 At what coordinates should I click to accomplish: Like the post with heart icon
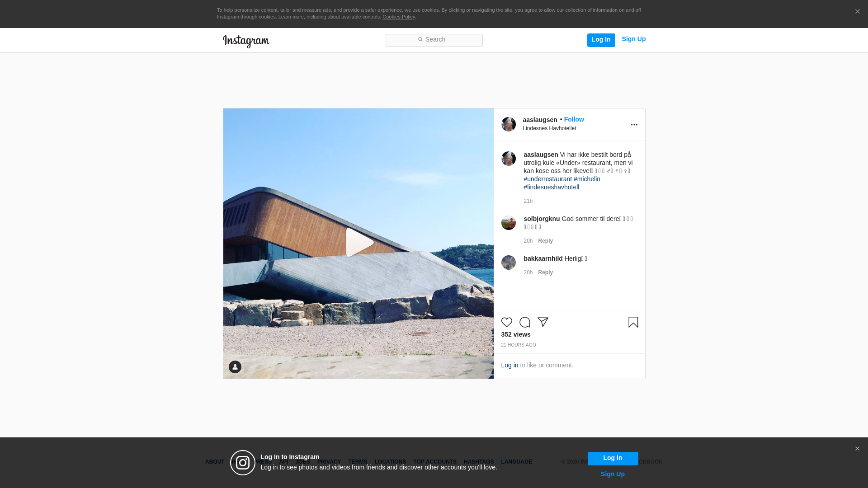(507, 322)
